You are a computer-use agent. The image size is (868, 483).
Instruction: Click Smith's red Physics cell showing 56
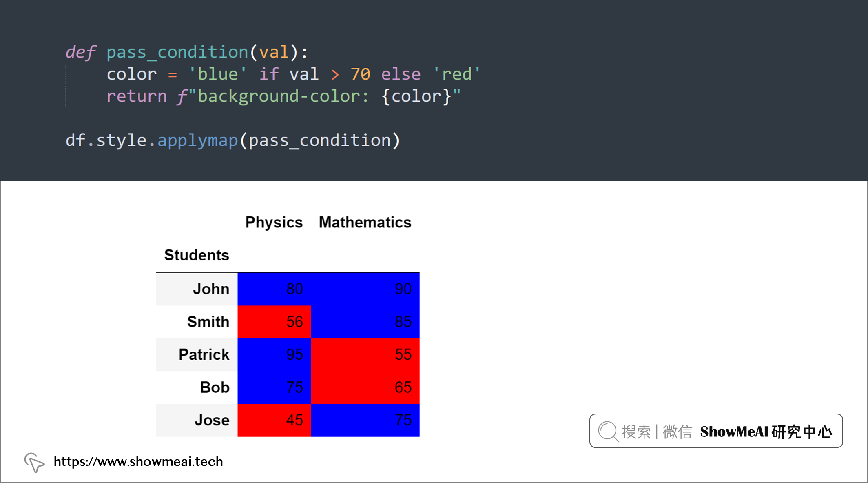click(x=274, y=322)
